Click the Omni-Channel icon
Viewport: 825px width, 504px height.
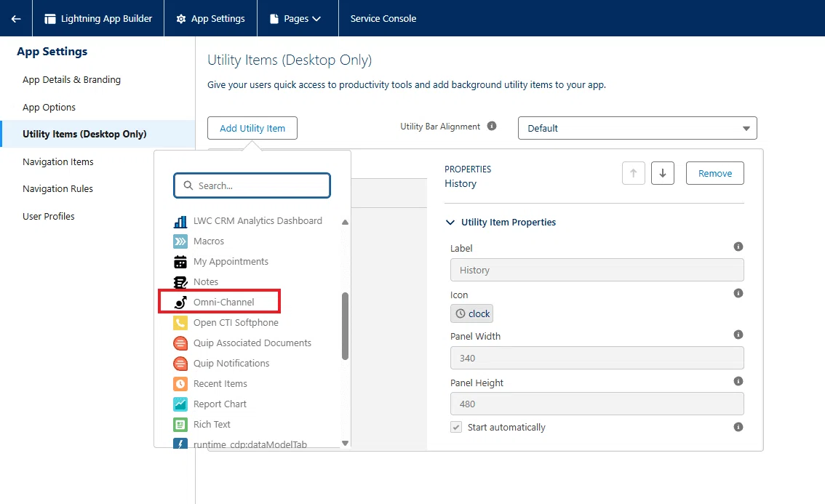(180, 303)
